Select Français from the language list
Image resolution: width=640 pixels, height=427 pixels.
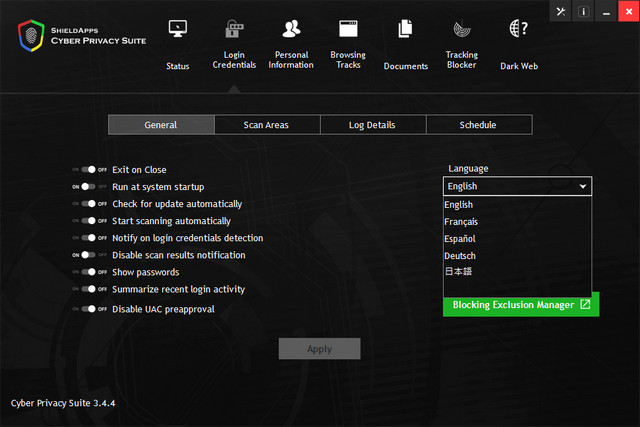[x=461, y=222]
